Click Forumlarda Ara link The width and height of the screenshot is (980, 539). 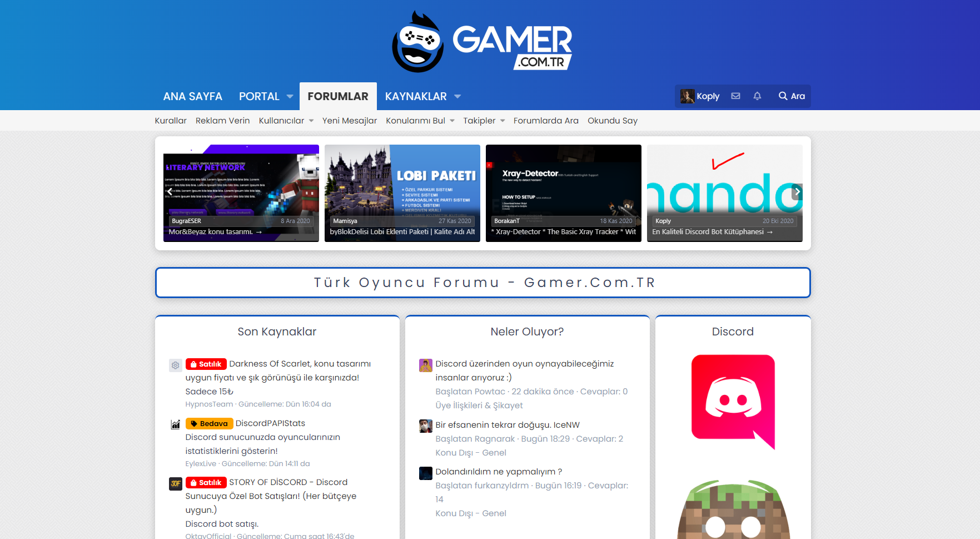pyautogui.click(x=546, y=121)
